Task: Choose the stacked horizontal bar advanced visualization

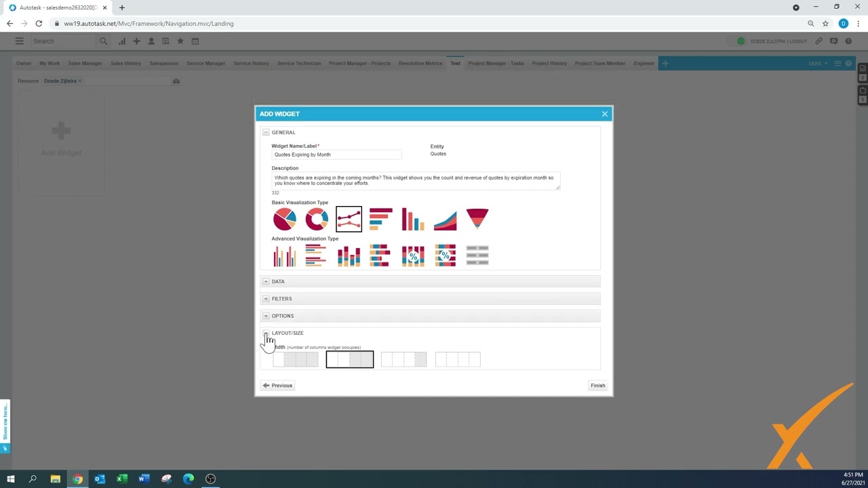Action: pyautogui.click(x=380, y=256)
